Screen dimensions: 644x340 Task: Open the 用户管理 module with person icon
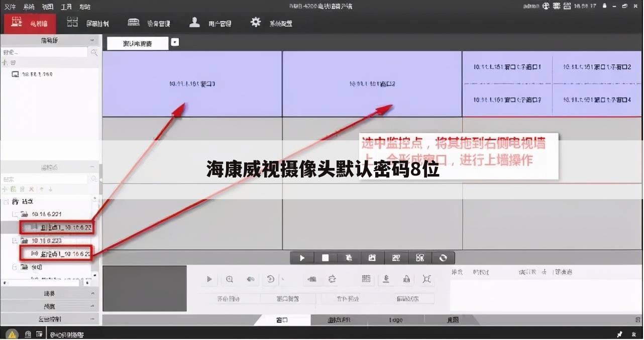click(210, 23)
